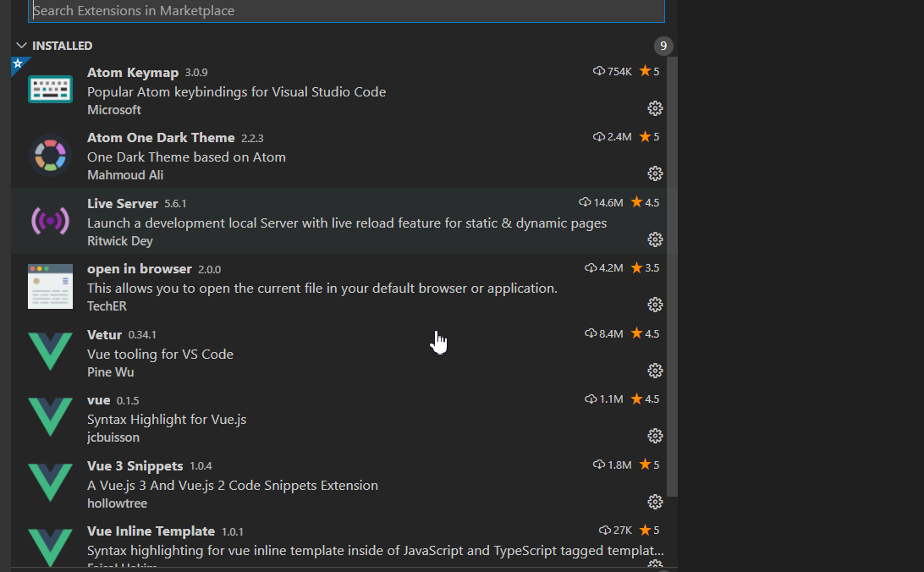Click Live Server description about live reload

(x=347, y=223)
